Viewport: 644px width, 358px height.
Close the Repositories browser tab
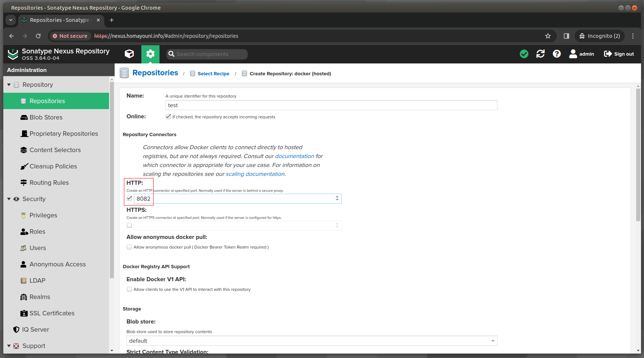tap(98, 20)
